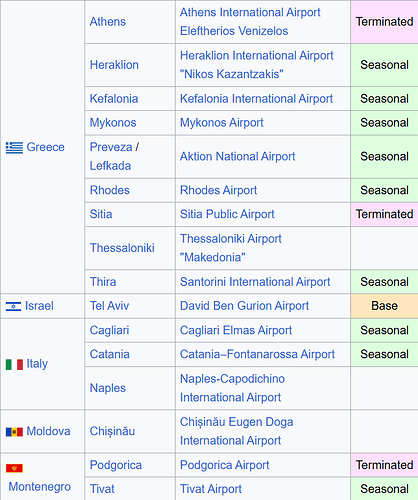418x500 pixels.
Task: Click the Italy flag icon
Action: (14, 364)
